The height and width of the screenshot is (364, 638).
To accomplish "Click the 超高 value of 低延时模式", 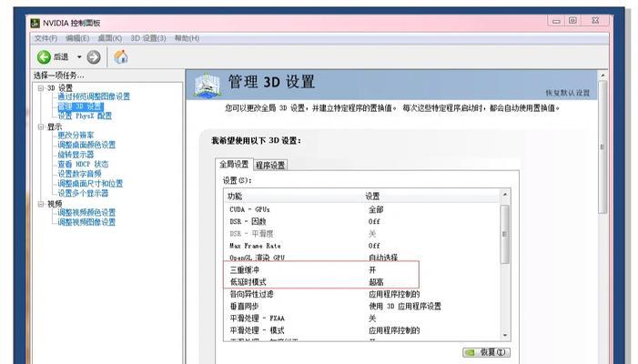I will coord(376,282).
